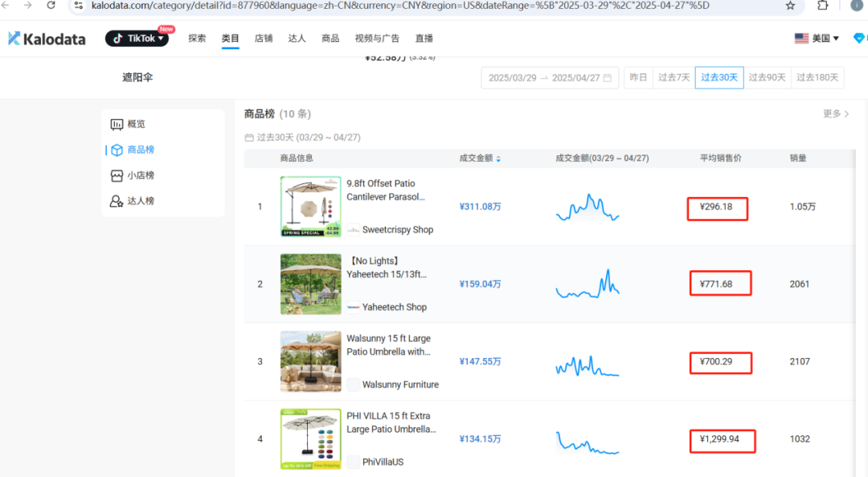This screenshot has height=477, width=868.
Task: Select the 昨日 time range
Action: [638, 77]
